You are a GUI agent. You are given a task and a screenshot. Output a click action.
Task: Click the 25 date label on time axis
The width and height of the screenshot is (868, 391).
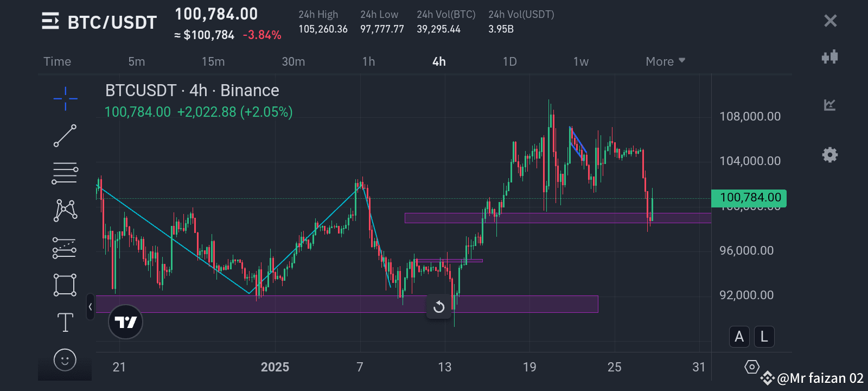[x=615, y=367]
